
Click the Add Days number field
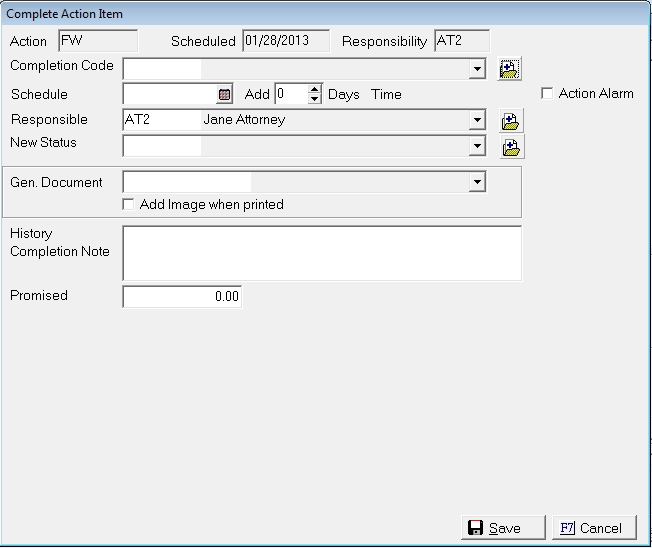290,95
